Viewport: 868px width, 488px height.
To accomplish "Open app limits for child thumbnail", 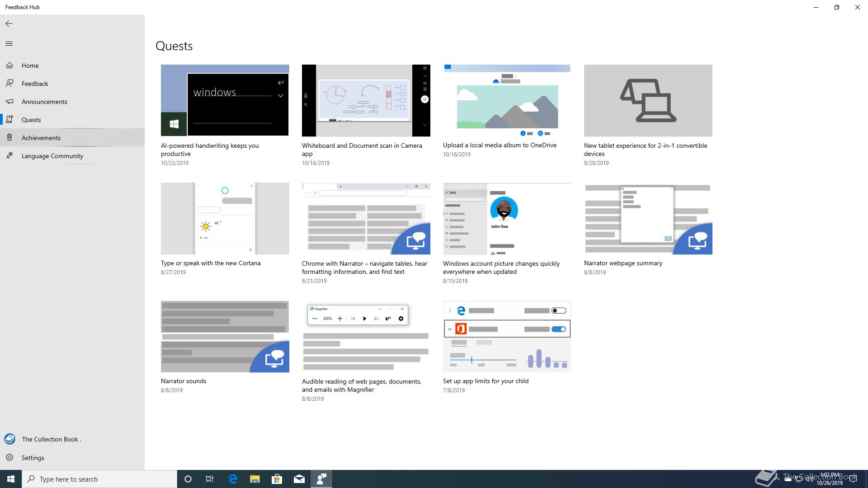I will tap(507, 337).
